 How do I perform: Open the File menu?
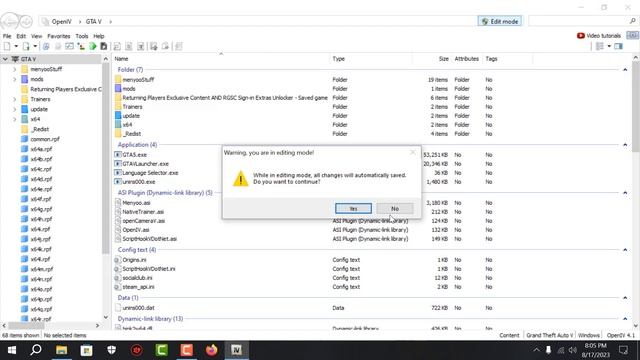pyautogui.click(x=7, y=36)
